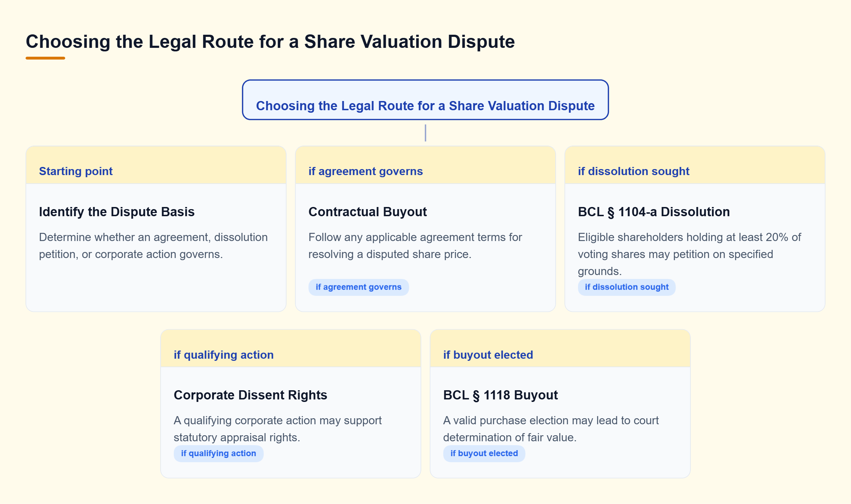Image resolution: width=851 pixels, height=504 pixels.
Task: Select the 'BCL § 1118 Buyout' heading
Action: pyautogui.click(x=500, y=395)
